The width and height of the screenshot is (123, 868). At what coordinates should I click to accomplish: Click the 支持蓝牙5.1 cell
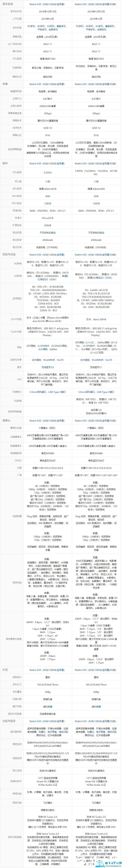96,367
